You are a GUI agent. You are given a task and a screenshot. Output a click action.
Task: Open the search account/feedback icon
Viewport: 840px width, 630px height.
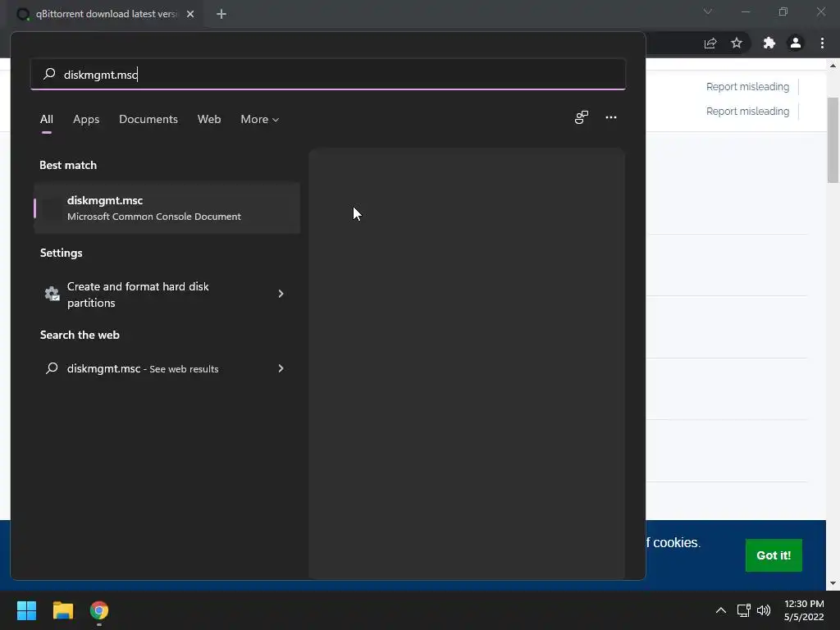tap(582, 117)
